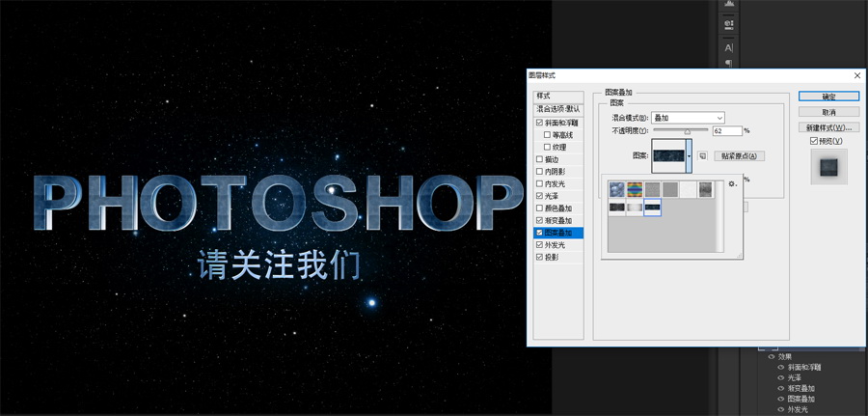Click 贴紧原点(A) snap to origin button
Image resolution: width=868 pixels, height=416 pixels.
point(739,156)
